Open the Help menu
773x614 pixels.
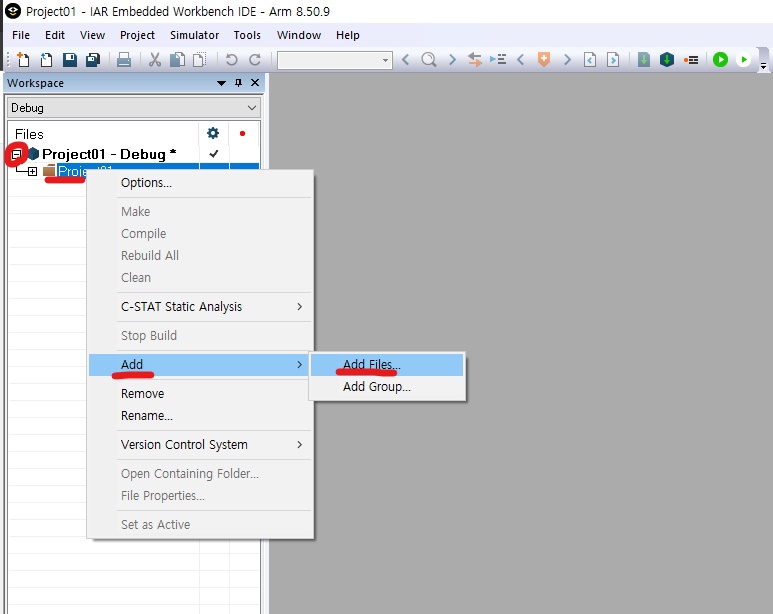[x=348, y=35]
